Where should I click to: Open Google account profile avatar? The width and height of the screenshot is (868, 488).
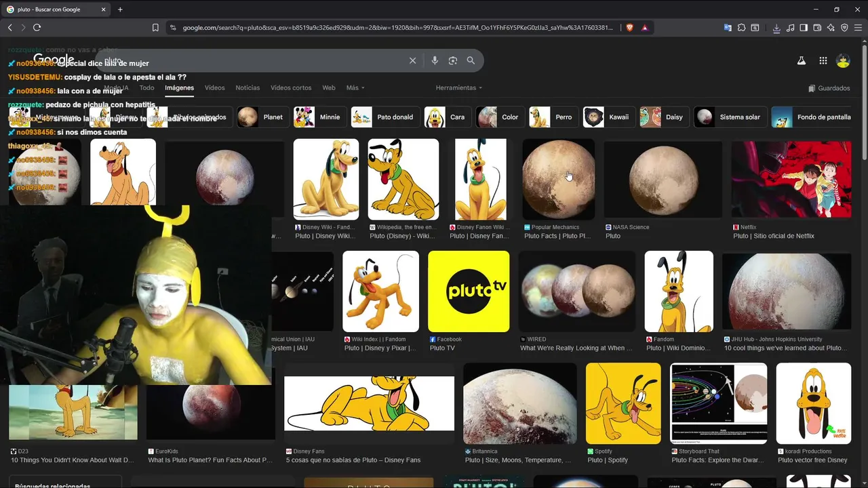tap(843, 60)
